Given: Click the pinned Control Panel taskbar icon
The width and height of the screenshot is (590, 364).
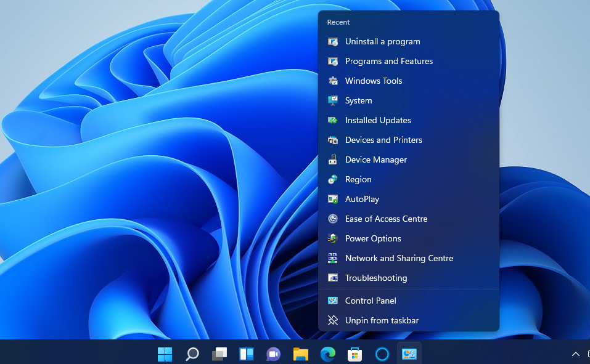Looking at the screenshot, I should pyautogui.click(x=409, y=354).
